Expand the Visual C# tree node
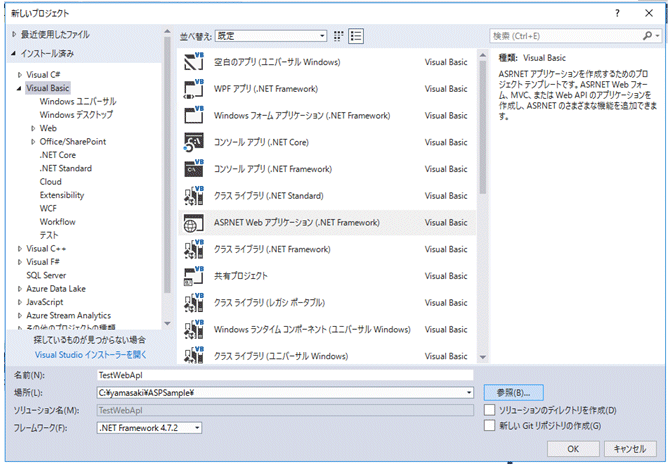This screenshot has height=465, width=668. tap(20, 75)
